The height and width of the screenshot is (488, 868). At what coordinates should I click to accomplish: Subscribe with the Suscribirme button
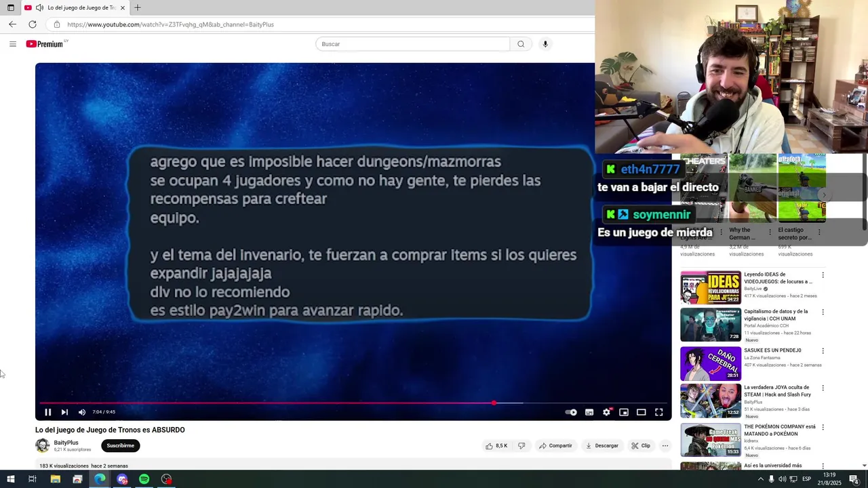[x=121, y=445]
